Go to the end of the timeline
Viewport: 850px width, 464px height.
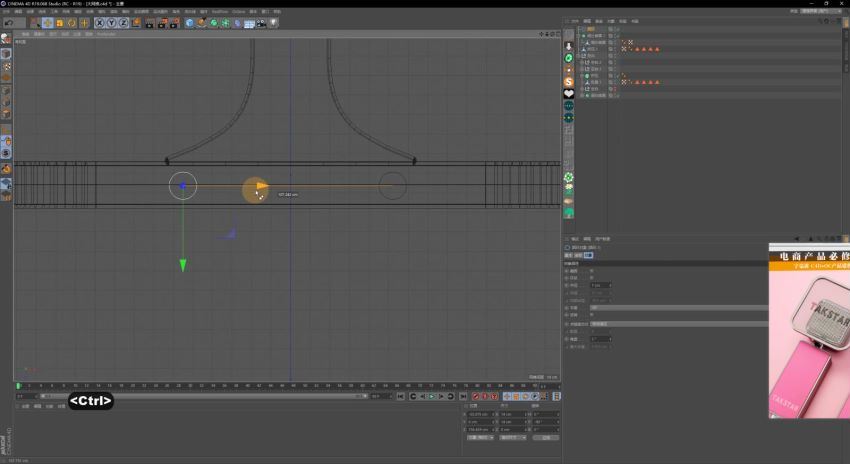point(462,396)
